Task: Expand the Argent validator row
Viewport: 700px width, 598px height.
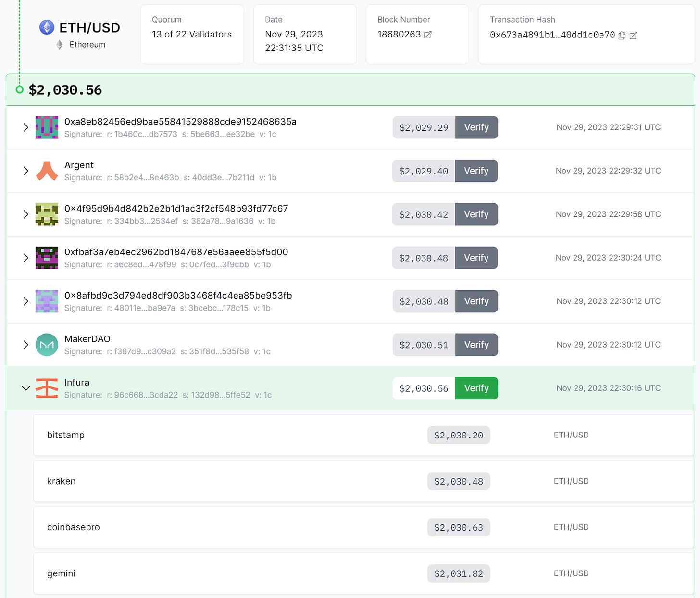Action: click(x=26, y=171)
